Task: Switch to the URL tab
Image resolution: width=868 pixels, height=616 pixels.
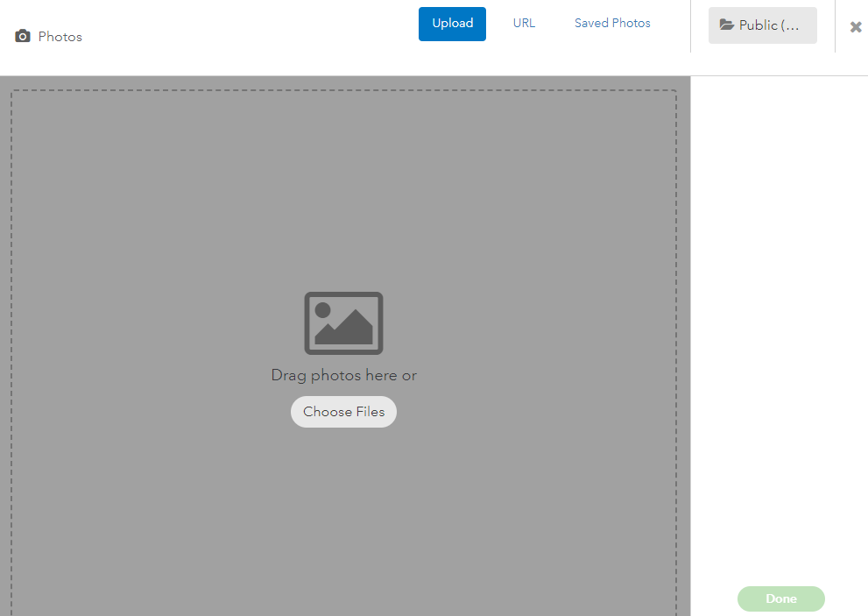Action: click(x=524, y=24)
